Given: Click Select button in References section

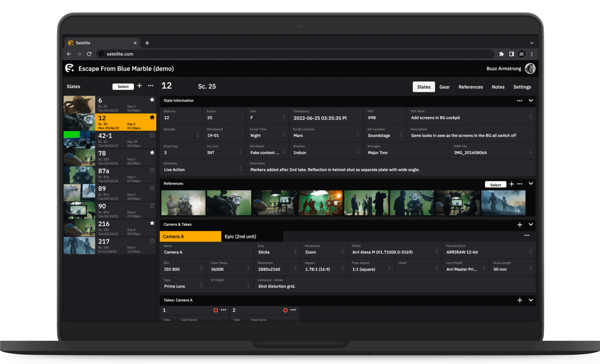Looking at the screenshot, I should (x=495, y=185).
